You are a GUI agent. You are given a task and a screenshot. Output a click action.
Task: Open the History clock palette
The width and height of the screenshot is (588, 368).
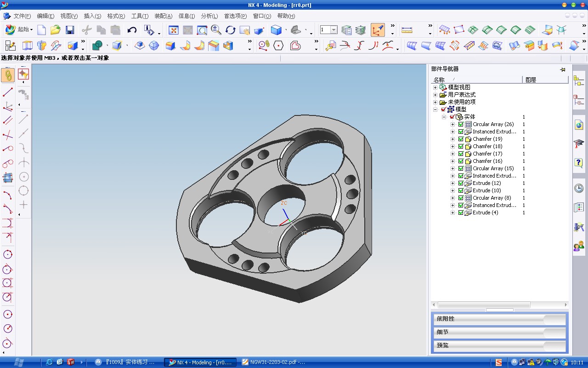pyautogui.click(x=579, y=188)
